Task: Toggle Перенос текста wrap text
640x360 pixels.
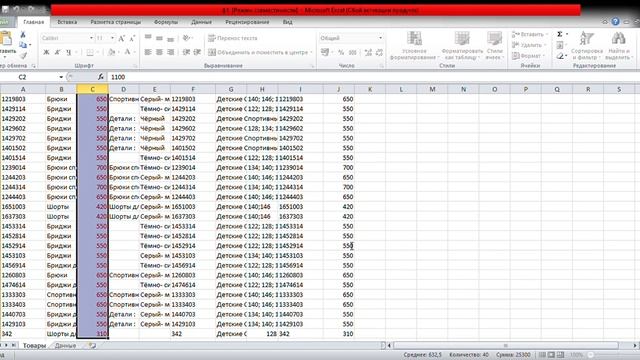Action: (x=233, y=38)
